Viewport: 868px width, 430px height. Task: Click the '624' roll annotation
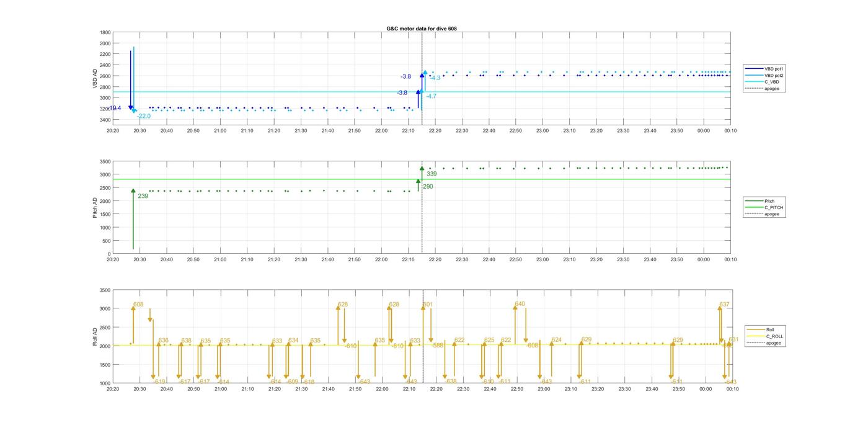pos(556,340)
